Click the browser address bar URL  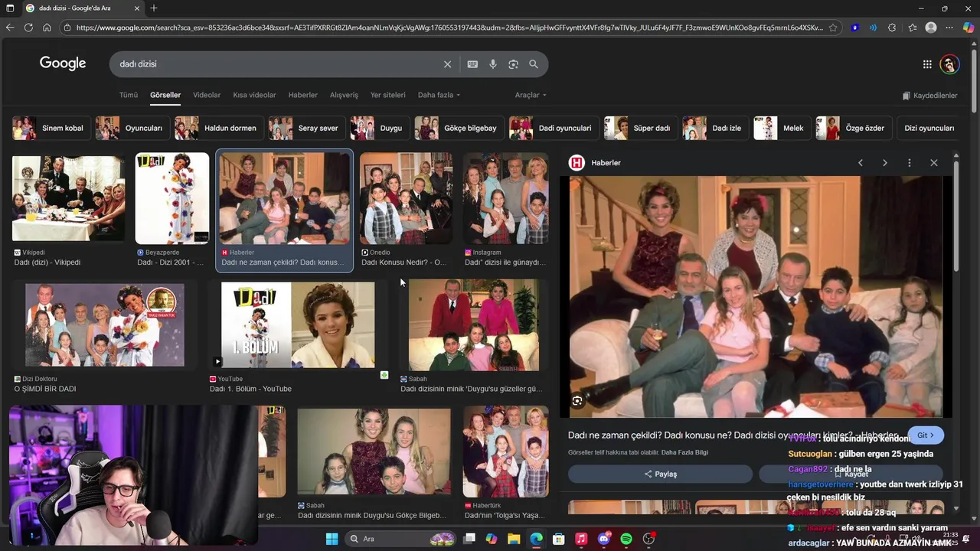pos(449,28)
